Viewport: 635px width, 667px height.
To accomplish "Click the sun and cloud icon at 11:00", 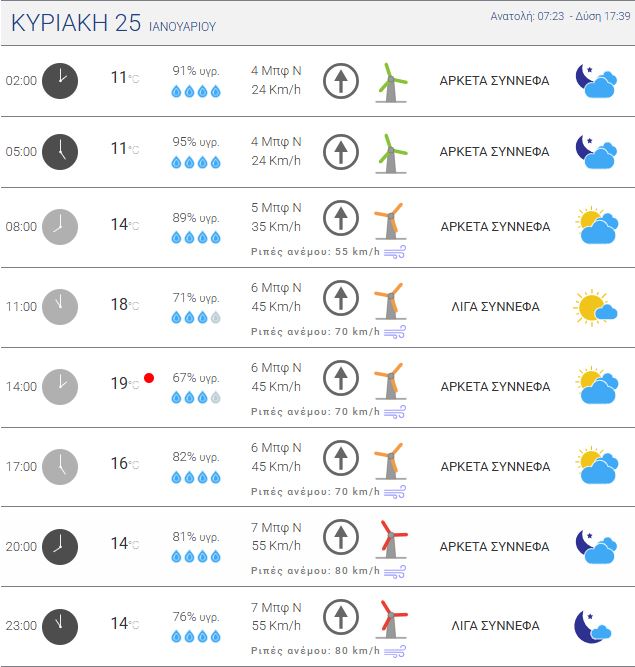I will pos(595,307).
